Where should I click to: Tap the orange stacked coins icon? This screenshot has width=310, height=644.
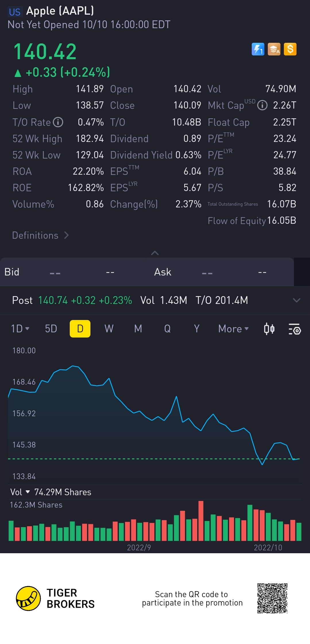(x=274, y=49)
